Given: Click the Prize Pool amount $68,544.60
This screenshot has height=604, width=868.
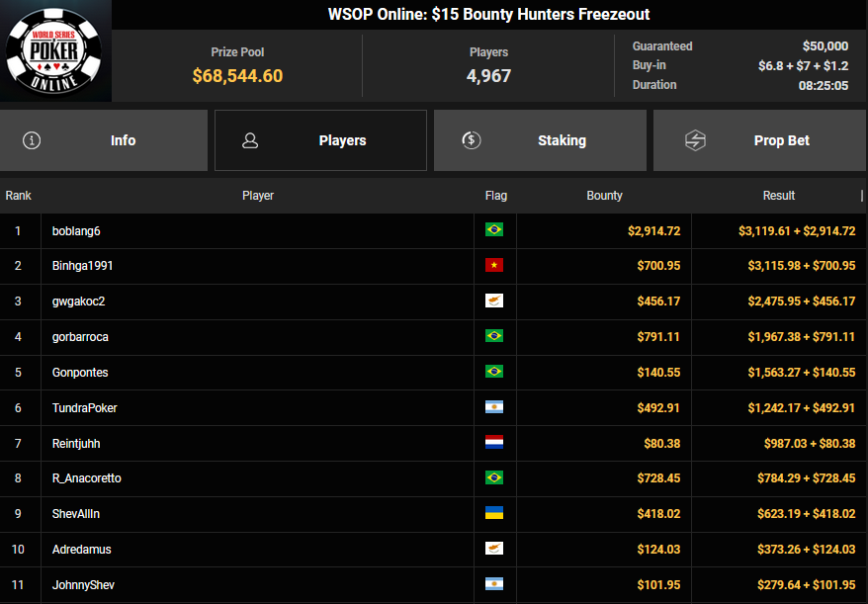Looking at the screenshot, I should [x=237, y=76].
